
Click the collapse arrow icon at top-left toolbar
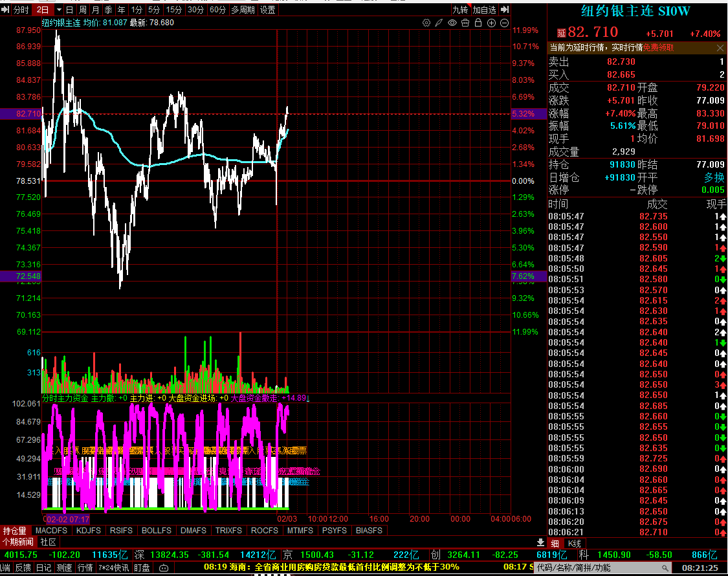click(5, 9)
